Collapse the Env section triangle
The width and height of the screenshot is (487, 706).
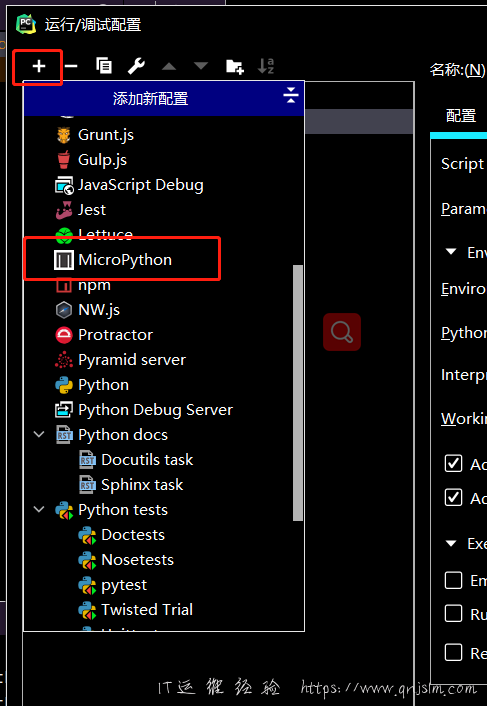click(451, 252)
